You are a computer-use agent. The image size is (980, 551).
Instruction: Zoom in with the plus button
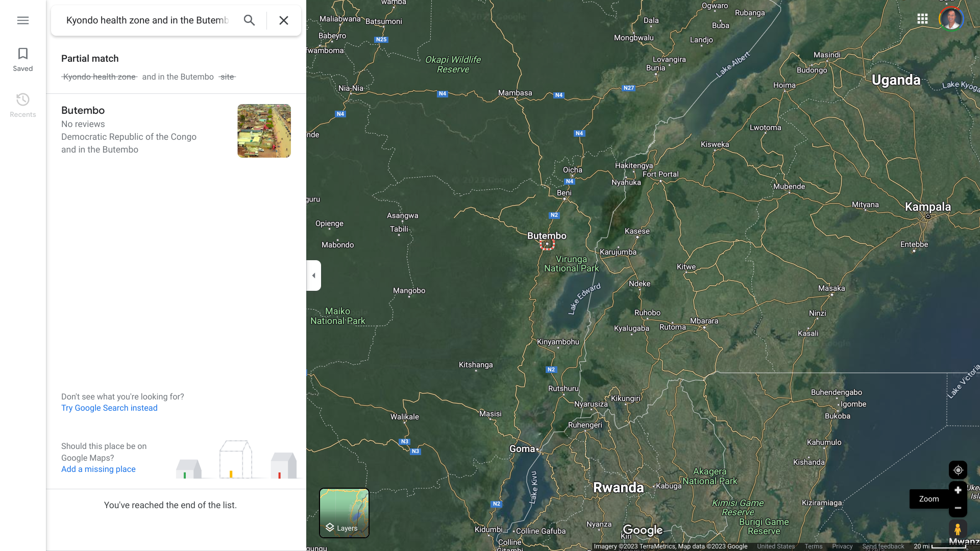(x=958, y=490)
